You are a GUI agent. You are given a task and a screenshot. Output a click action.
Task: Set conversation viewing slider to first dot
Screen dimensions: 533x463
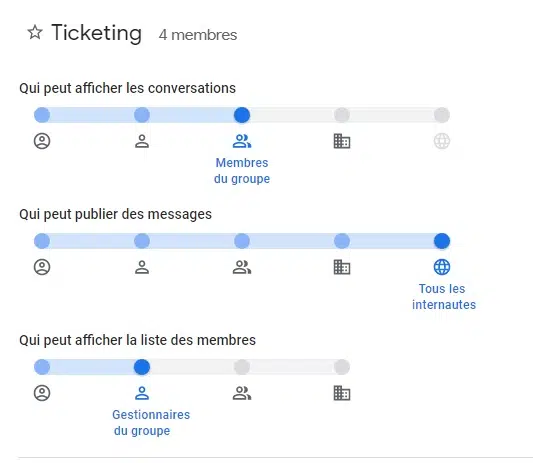(x=42, y=115)
